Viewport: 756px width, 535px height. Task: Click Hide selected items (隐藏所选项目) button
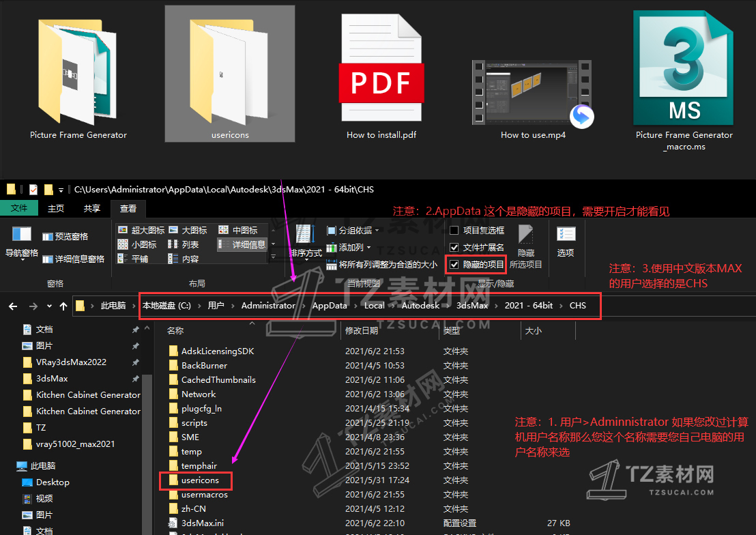525,246
